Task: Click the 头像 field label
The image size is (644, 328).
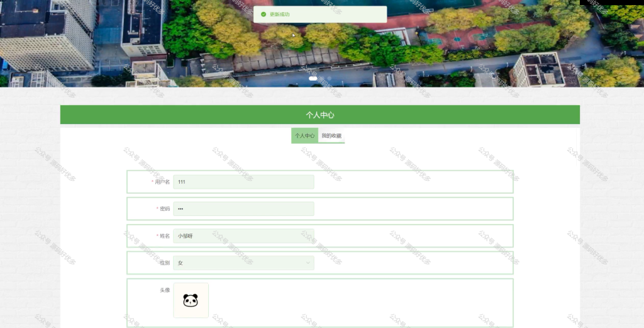Action: coord(165,290)
